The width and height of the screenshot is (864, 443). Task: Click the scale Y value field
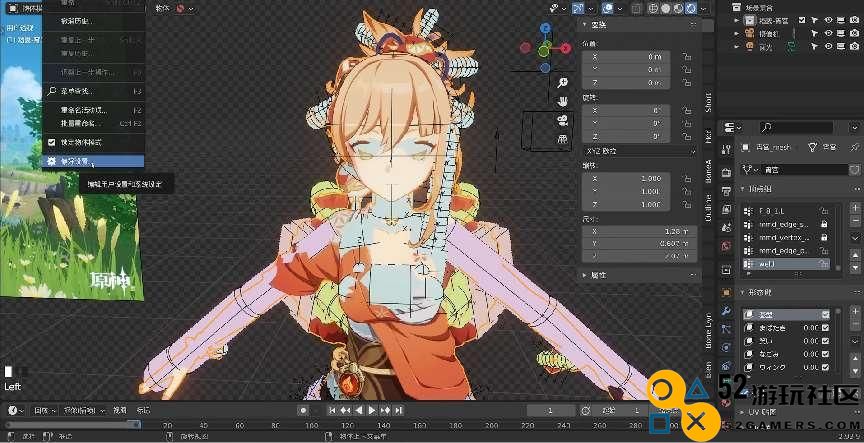pyautogui.click(x=627, y=191)
